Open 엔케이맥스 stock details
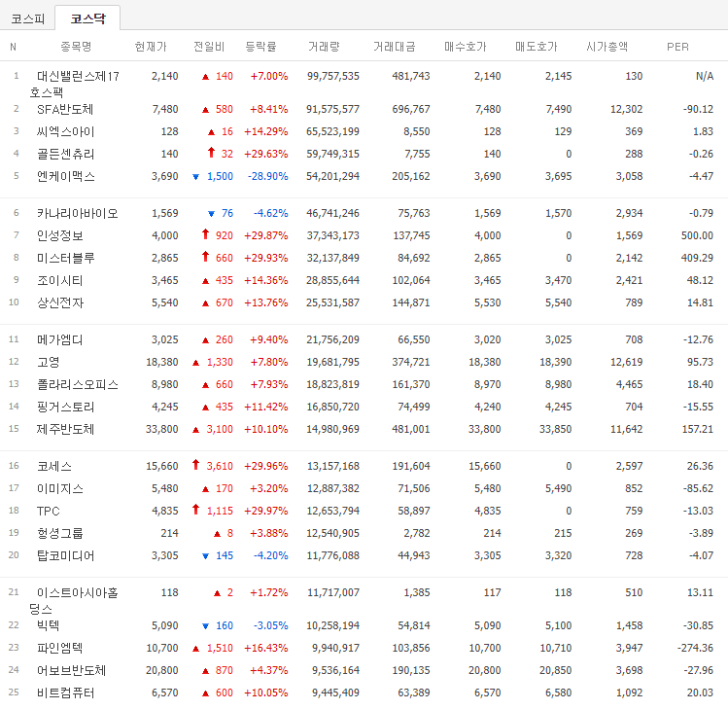The width and height of the screenshot is (728, 710). point(65,176)
